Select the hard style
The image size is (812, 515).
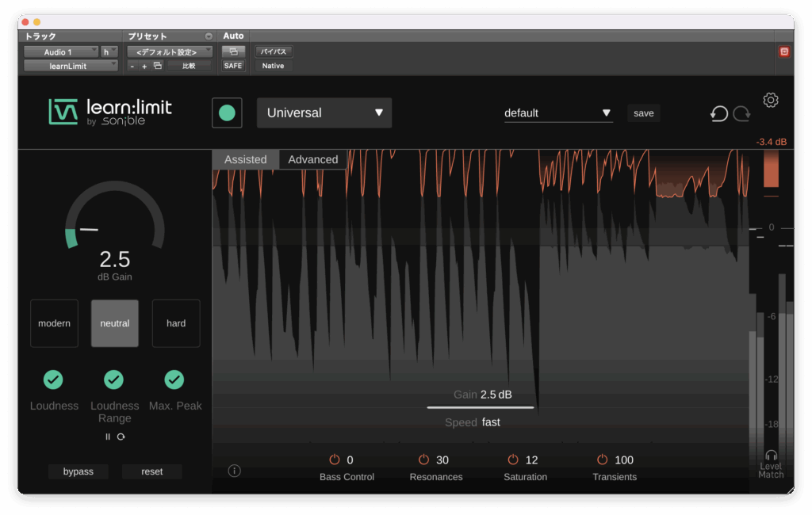(176, 323)
